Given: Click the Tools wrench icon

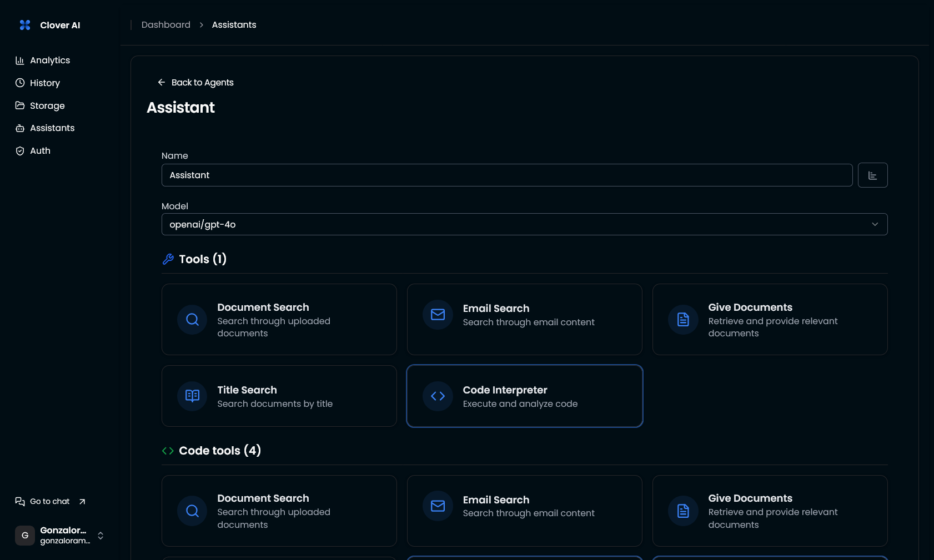Looking at the screenshot, I should pyautogui.click(x=168, y=259).
